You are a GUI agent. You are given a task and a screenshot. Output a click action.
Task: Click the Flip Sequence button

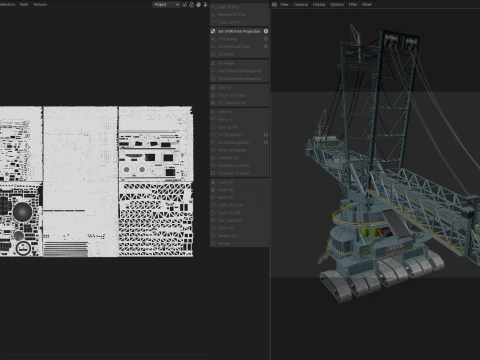(x=239, y=220)
